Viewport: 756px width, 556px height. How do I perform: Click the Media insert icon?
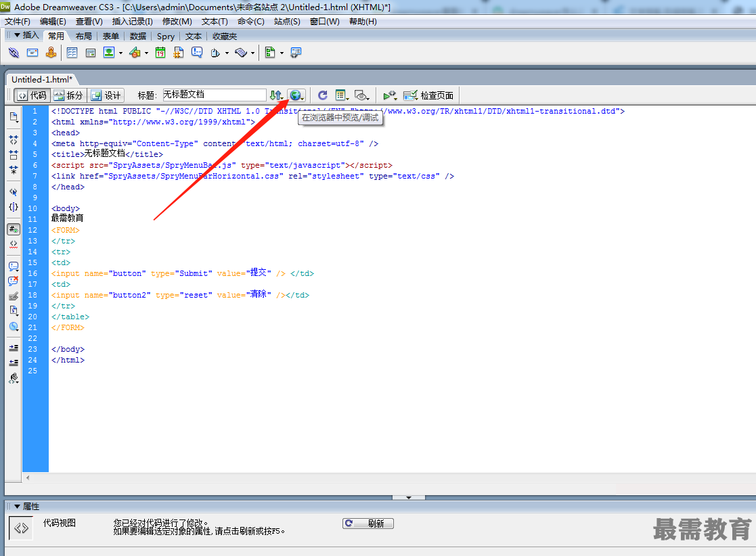point(135,53)
